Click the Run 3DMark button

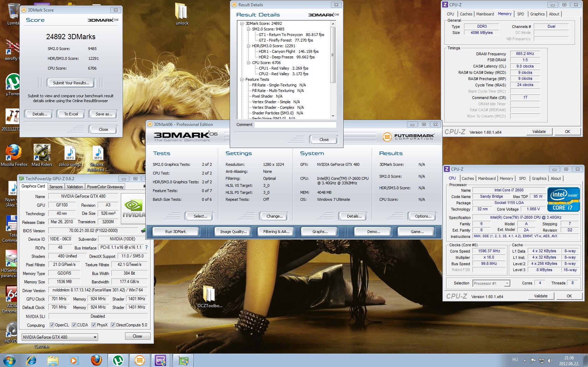tap(176, 232)
